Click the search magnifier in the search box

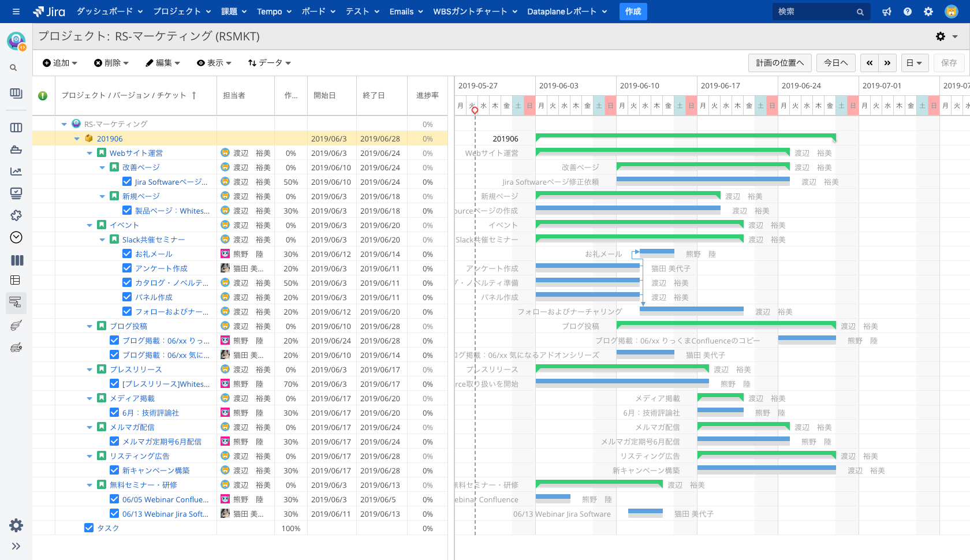click(860, 12)
